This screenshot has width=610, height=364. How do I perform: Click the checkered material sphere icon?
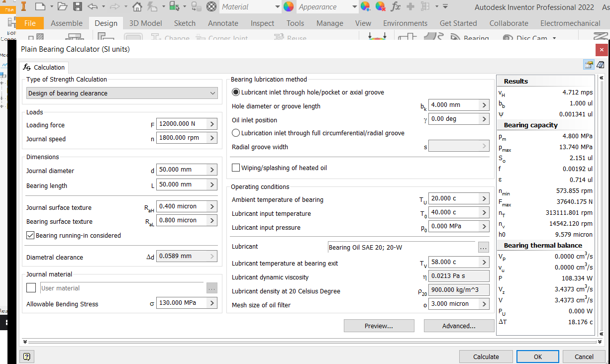(211, 6)
